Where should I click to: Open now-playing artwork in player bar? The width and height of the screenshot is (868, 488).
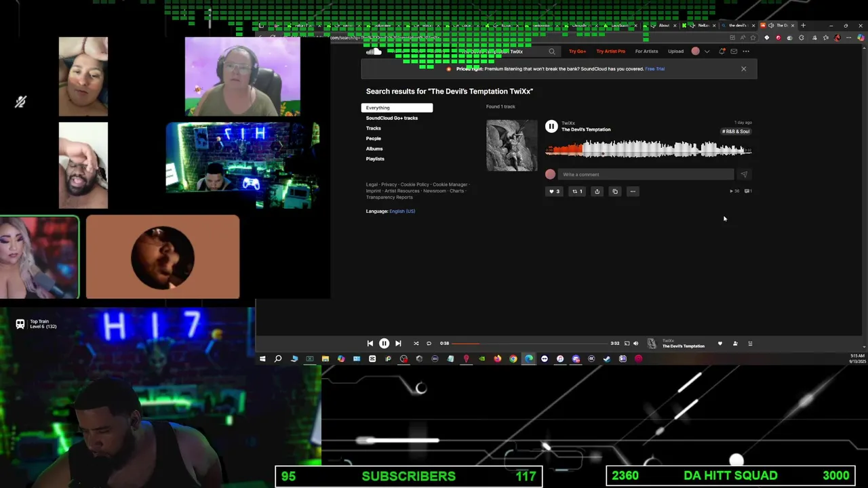click(x=652, y=344)
